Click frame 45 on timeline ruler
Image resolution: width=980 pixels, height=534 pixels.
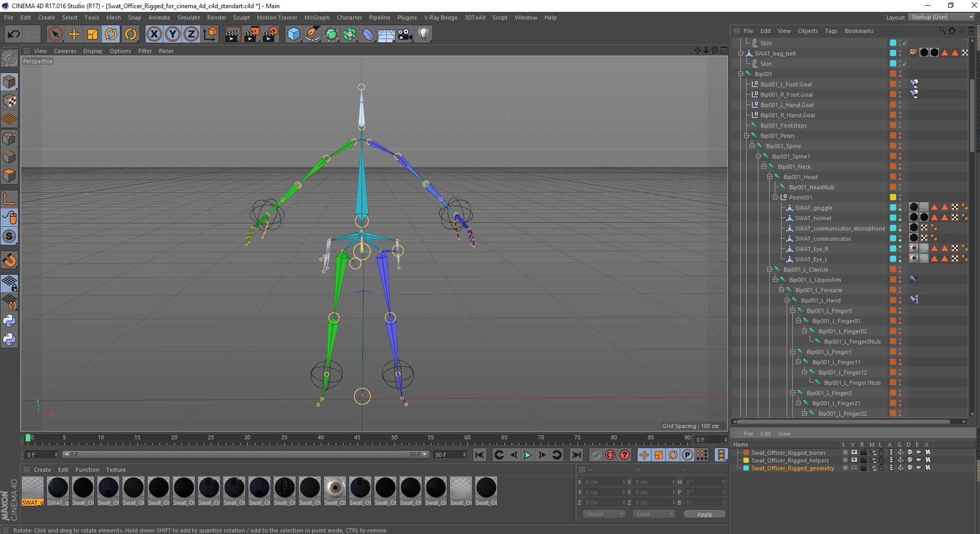click(x=357, y=438)
